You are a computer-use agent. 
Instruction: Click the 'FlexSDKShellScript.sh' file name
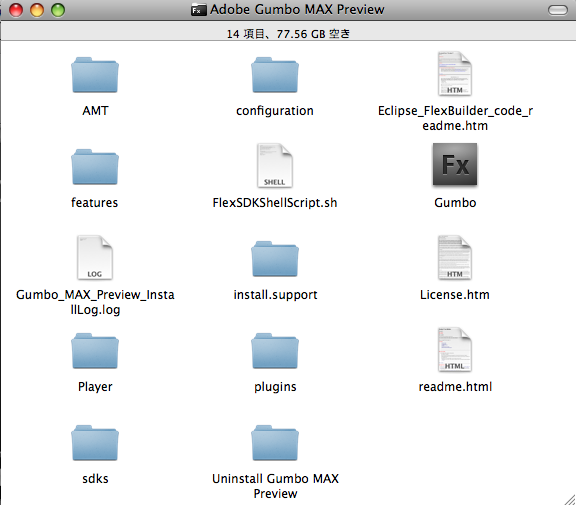[x=275, y=203]
